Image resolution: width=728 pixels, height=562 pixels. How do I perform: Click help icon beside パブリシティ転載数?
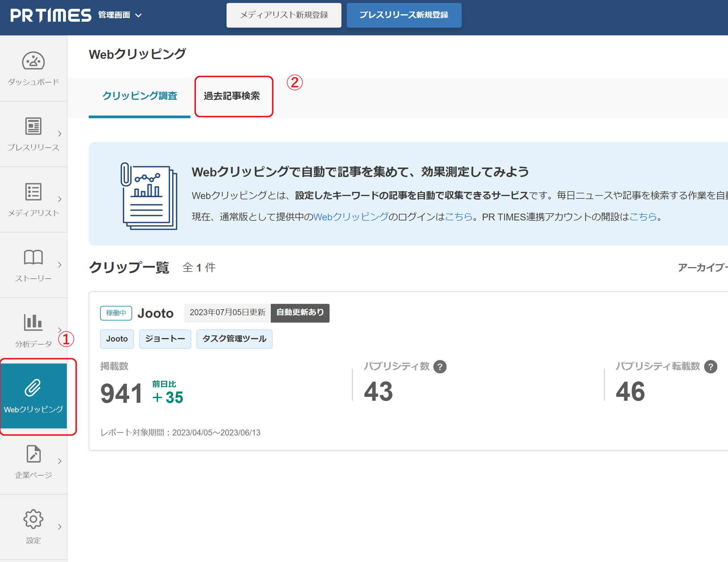(710, 367)
